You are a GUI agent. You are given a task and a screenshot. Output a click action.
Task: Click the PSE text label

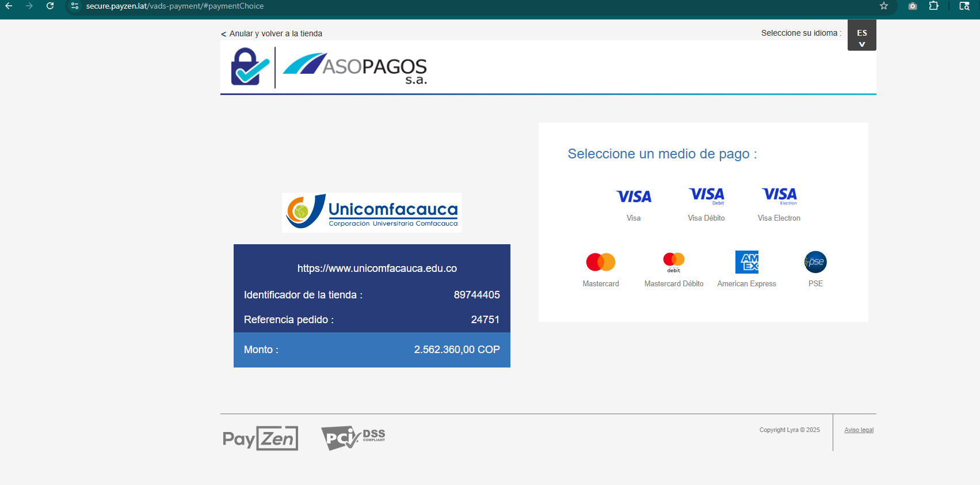815,283
